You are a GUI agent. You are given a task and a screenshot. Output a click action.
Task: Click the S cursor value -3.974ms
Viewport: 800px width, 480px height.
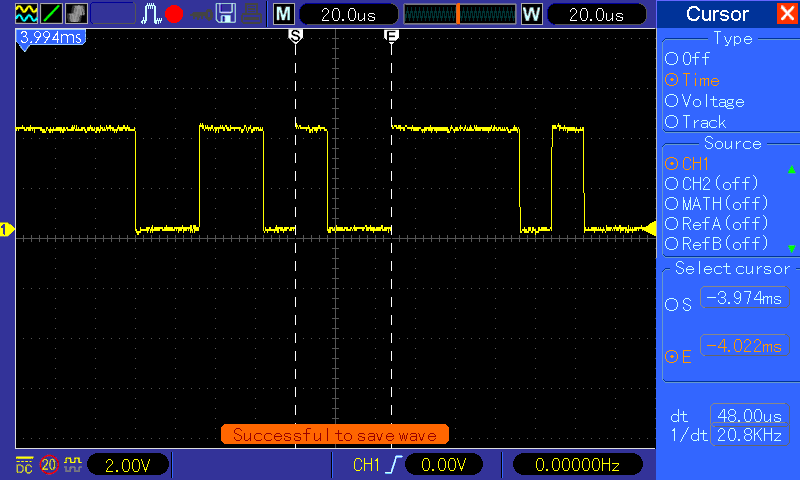[x=744, y=297]
